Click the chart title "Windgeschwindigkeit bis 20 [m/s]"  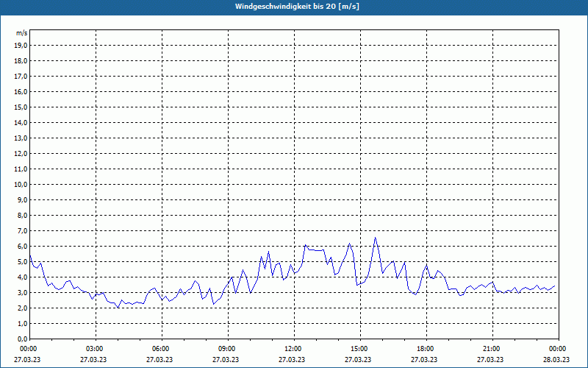(x=297, y=7)
